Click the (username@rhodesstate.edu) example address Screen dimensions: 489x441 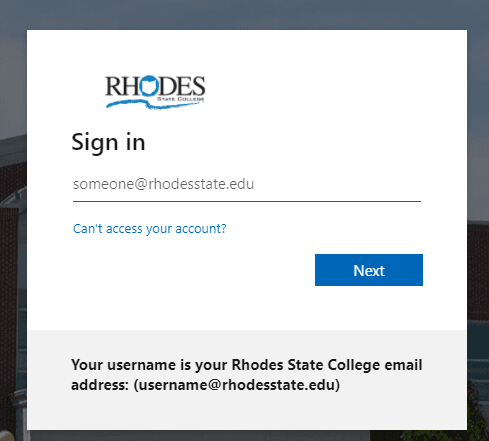[x=237, y=385]
